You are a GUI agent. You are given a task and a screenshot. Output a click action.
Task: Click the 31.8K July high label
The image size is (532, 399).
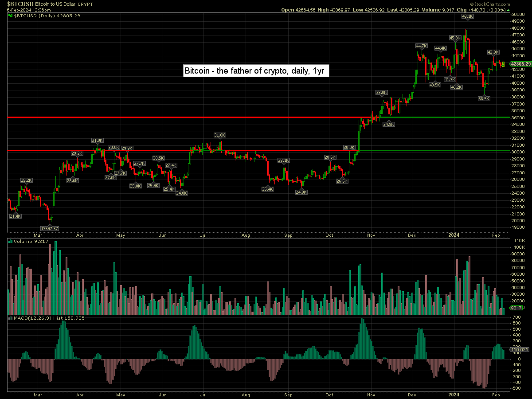pyautogui.click(x=219, y=135)
